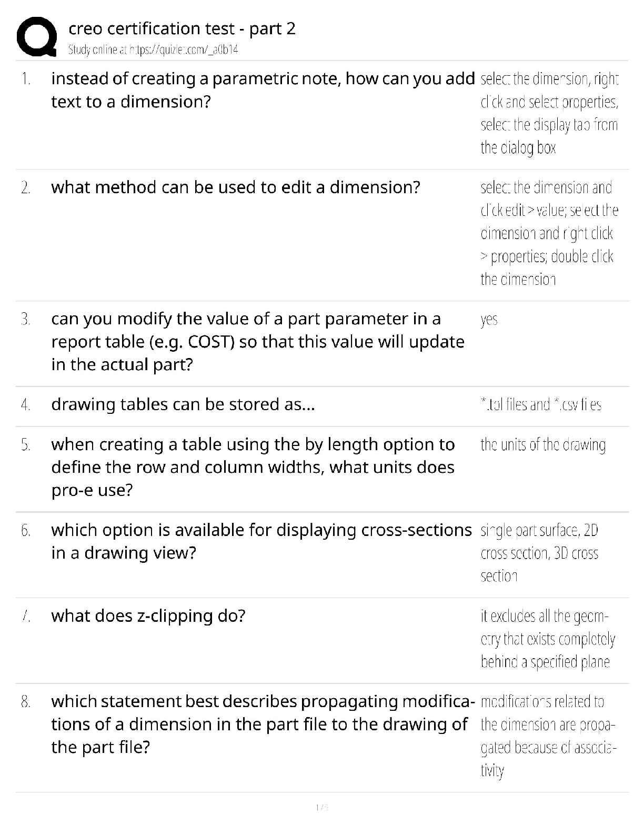Click the answer "yes"

[489, 320]
